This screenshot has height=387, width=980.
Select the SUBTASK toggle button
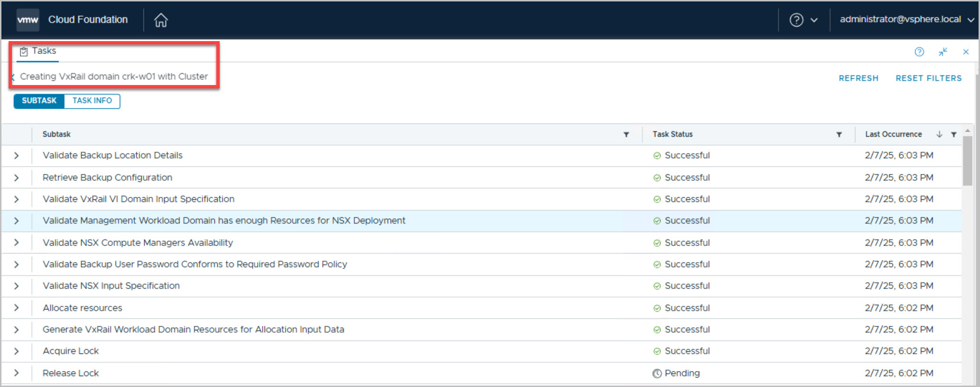tap(39, 101)
